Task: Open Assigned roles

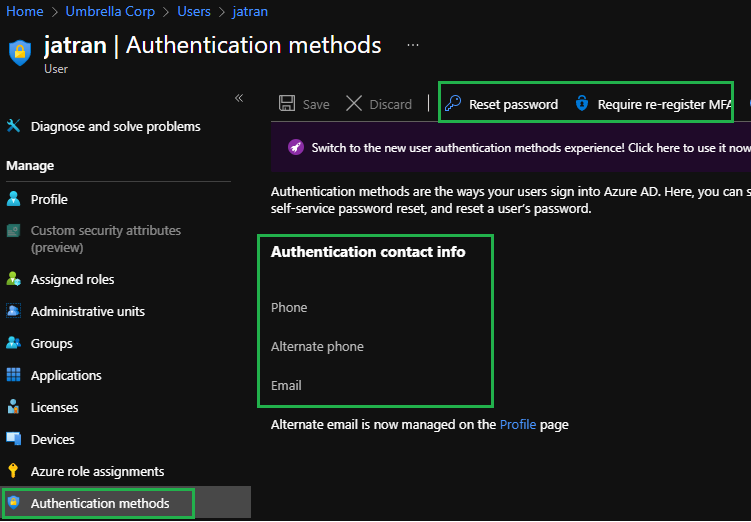Action: tap(73, 279)
